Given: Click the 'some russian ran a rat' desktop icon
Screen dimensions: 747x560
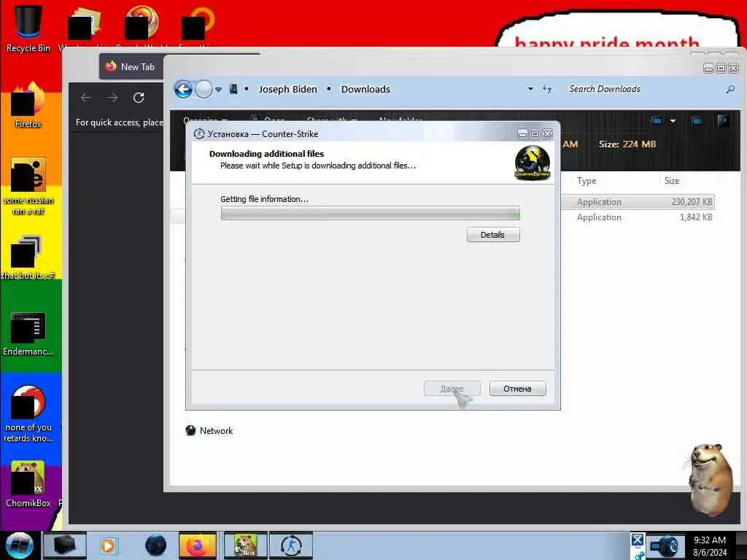Looking at the screenshot, I should click(x=28, y=186).
